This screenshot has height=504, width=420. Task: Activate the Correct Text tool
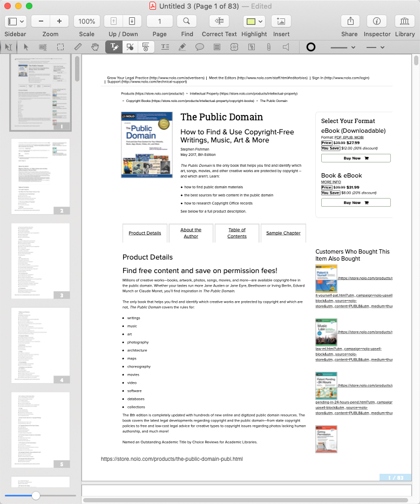(x=219, y=21)
